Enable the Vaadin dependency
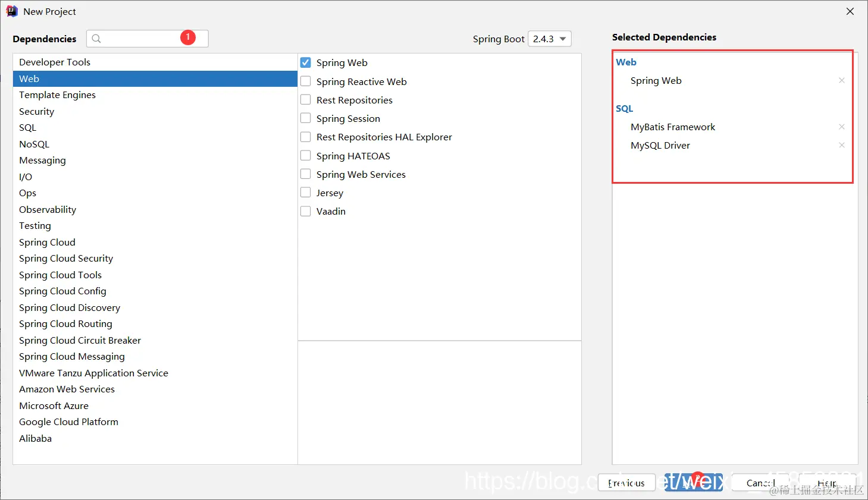Viewport: 868px width, 500px height. pos(306,211)
